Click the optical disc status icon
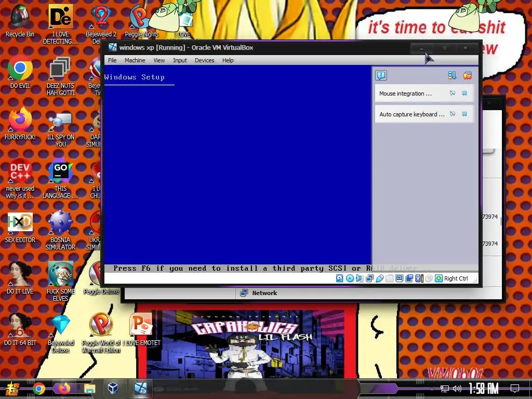The image size is (532, 399). coord(350,278)
